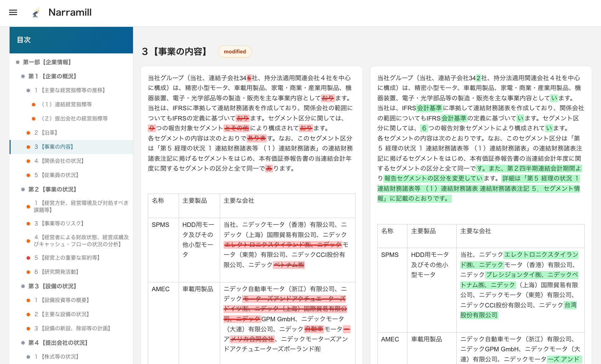Click the Narramill title text
The image size is (601, 364).
click(x=70, y=12)
